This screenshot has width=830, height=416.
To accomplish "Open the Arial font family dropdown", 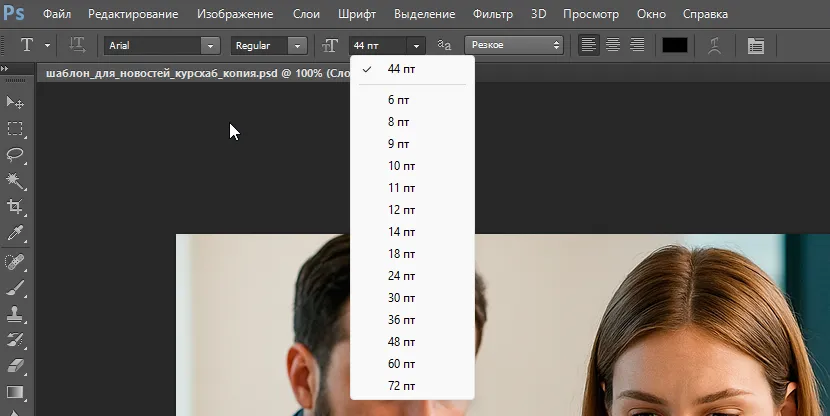I will [210, 46].
